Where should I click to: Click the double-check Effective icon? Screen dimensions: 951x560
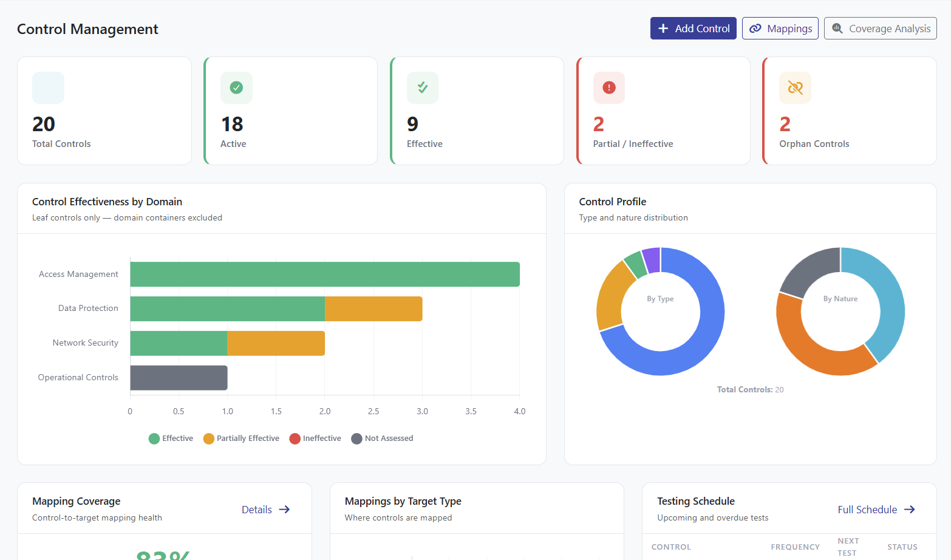(423, 87)
